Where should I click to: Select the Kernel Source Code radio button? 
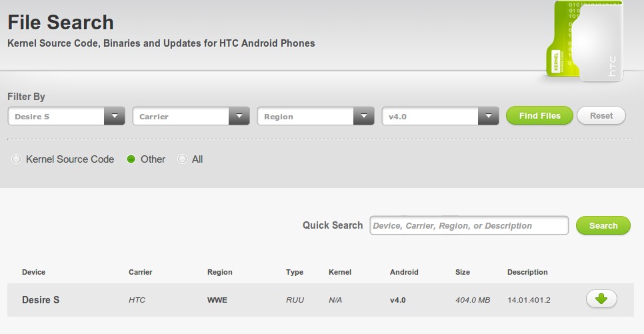16,159
